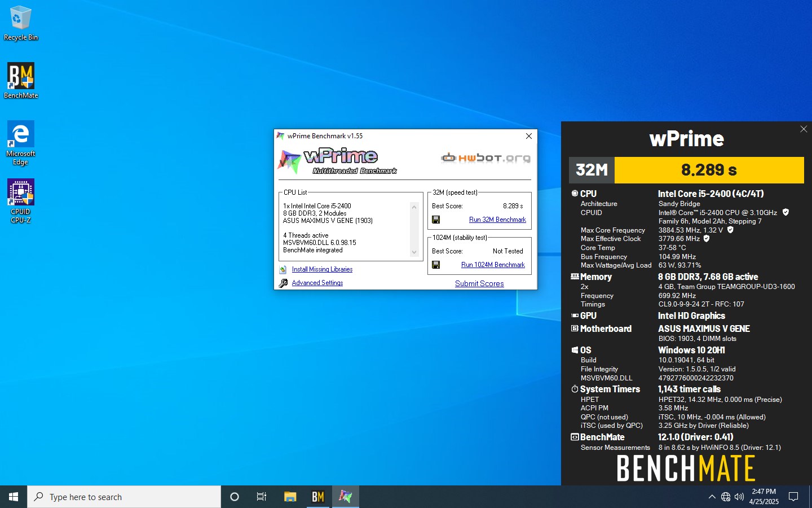
Task: Select the 4 Threads active line
Action: point(305,235)
